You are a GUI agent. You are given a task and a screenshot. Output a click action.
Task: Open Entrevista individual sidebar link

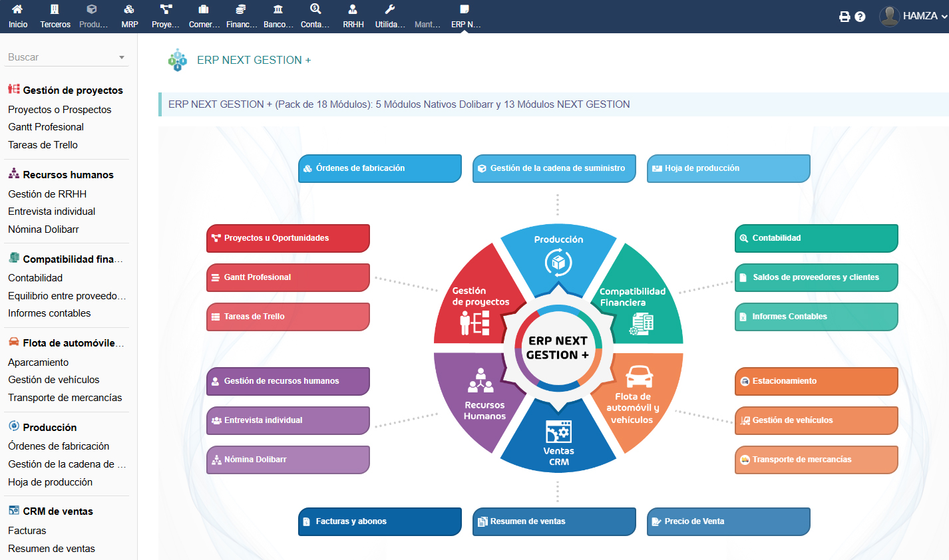(x=51, y=211)
